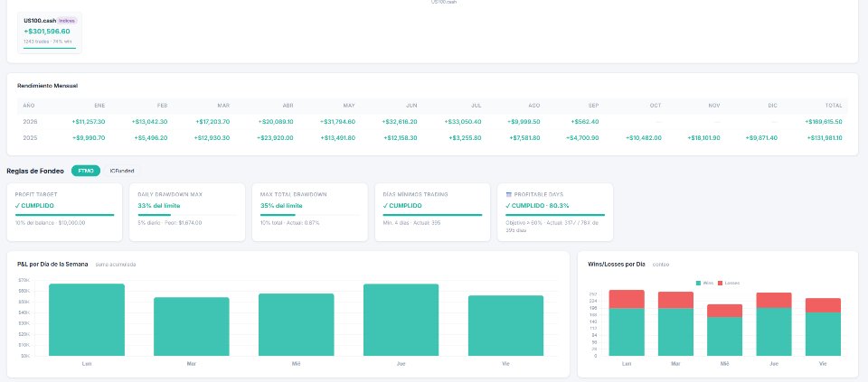Click the 2026 September value +$562.40
Image resolution: width=868 pixels, height=382 pixels.
[583, 122]
